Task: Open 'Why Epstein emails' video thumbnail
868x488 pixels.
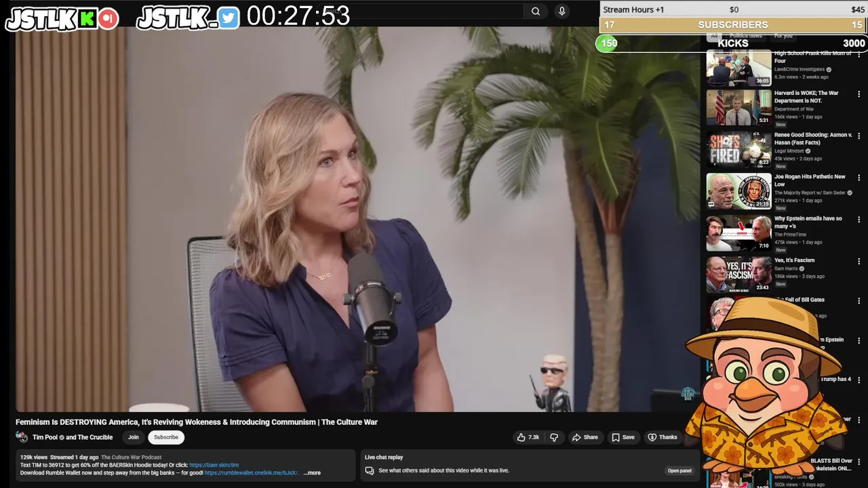Action: [738, 233]
